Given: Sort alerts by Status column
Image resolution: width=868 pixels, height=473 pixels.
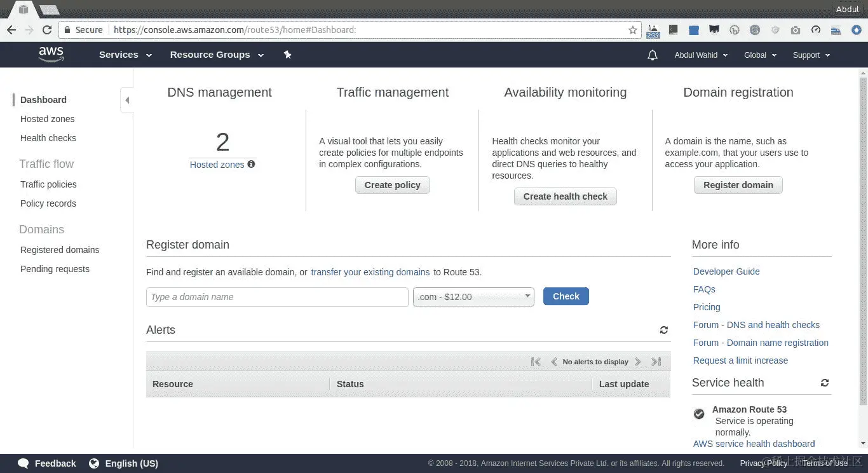Looking at the screenshot, I should pyautogui.click(x=461, y=384).
